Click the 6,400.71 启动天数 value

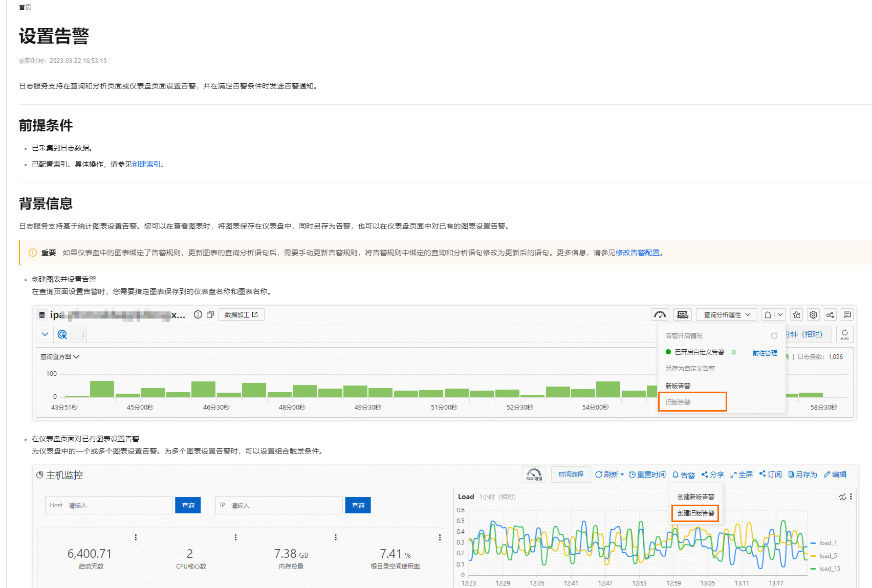pos(90,554)
